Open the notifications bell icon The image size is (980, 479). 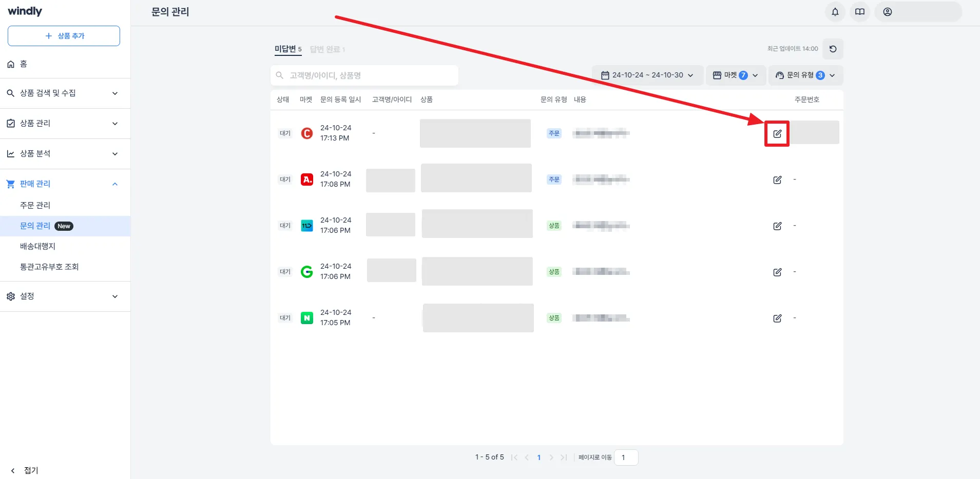(x=835, y=12)
